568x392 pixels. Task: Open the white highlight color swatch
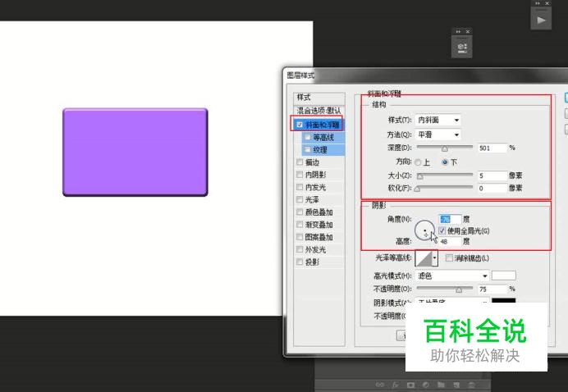click(503, 276)
